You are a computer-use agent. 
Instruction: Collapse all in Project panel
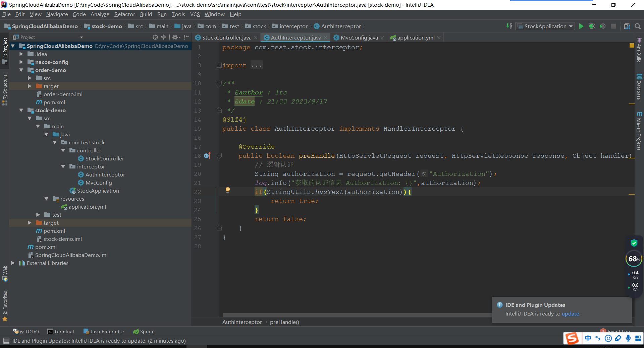[164, 37]
